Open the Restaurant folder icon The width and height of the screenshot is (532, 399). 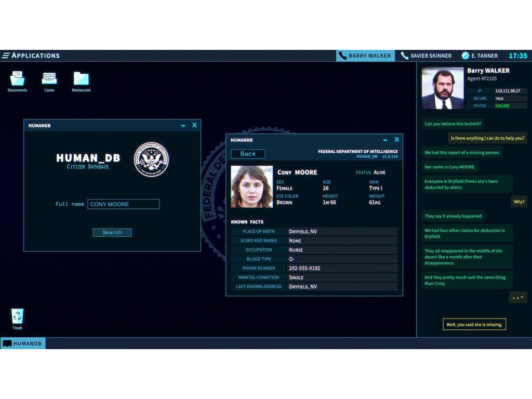coord(81,79)
